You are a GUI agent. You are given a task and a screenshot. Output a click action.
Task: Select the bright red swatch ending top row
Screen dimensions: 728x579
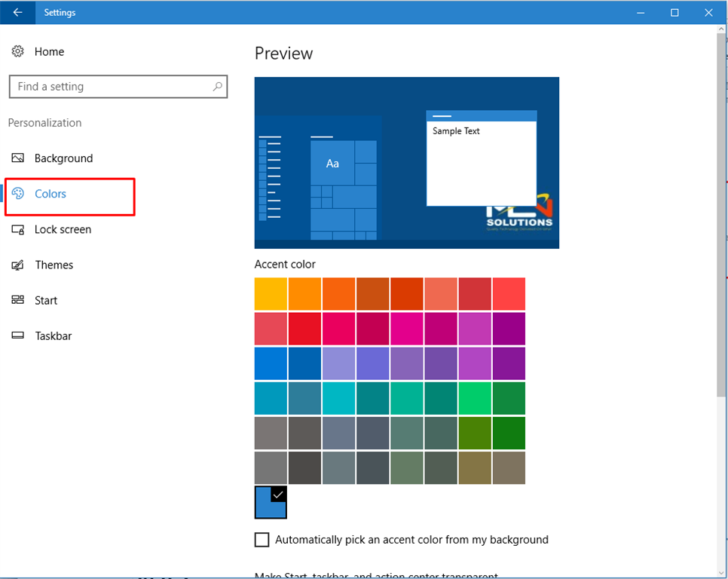(509, 294)
